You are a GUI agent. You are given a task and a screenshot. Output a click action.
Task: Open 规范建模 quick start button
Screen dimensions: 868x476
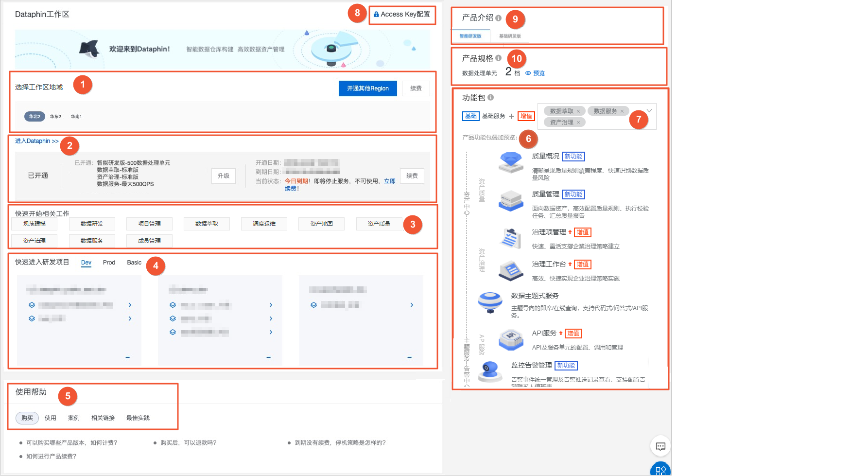click(x=35, y=224)
